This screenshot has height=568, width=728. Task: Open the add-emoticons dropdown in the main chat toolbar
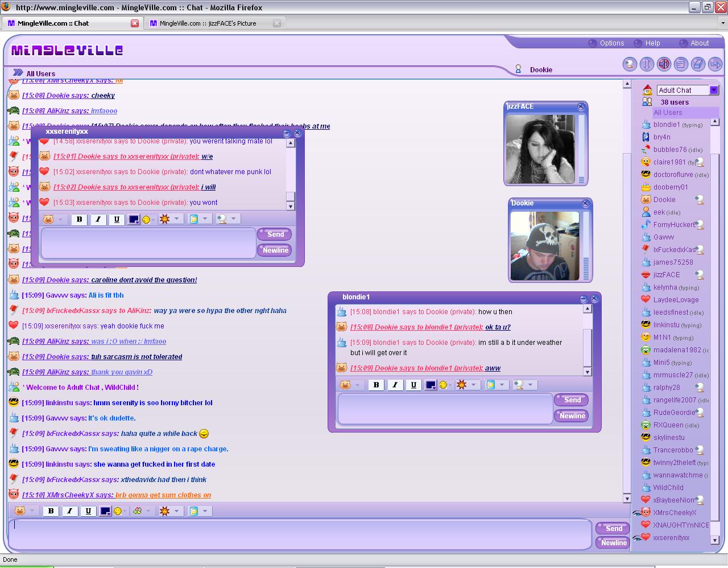click(143, 511)
